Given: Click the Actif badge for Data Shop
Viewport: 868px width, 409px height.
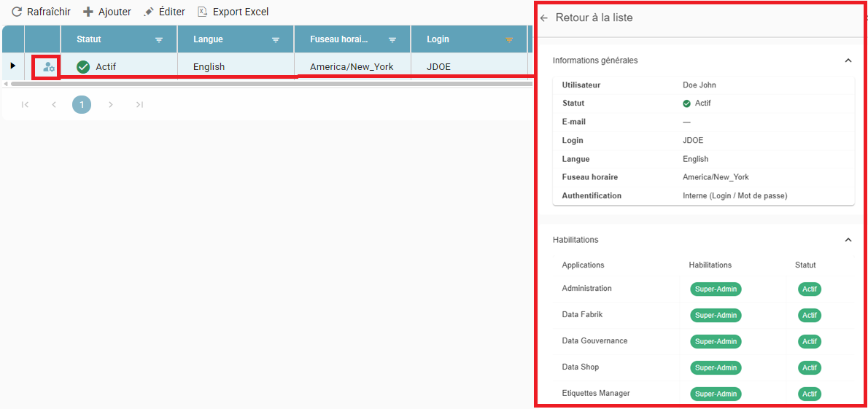Looking at the screenshot, I should (810, 367).
